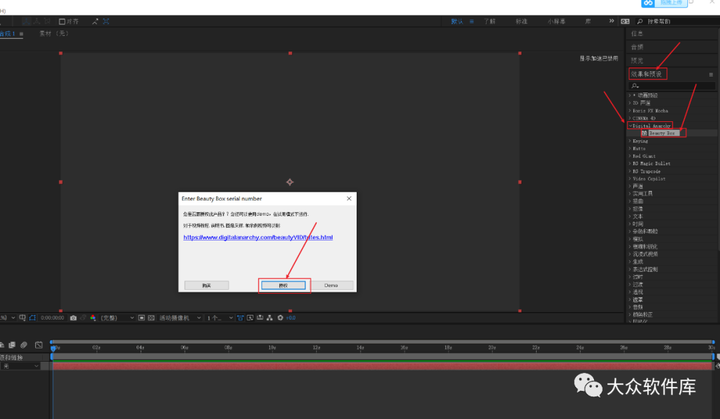The image size is (720, 419).
Task: Switch to the 标准 workspace tab
Action: [x=522, y=22]
